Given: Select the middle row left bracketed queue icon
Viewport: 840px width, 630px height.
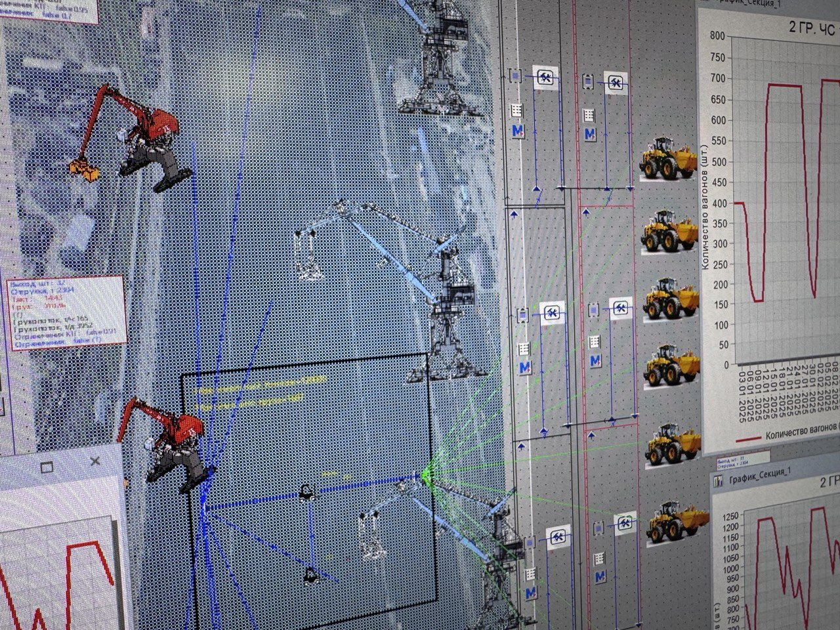Looking at the screenshot, I should 523,316.
